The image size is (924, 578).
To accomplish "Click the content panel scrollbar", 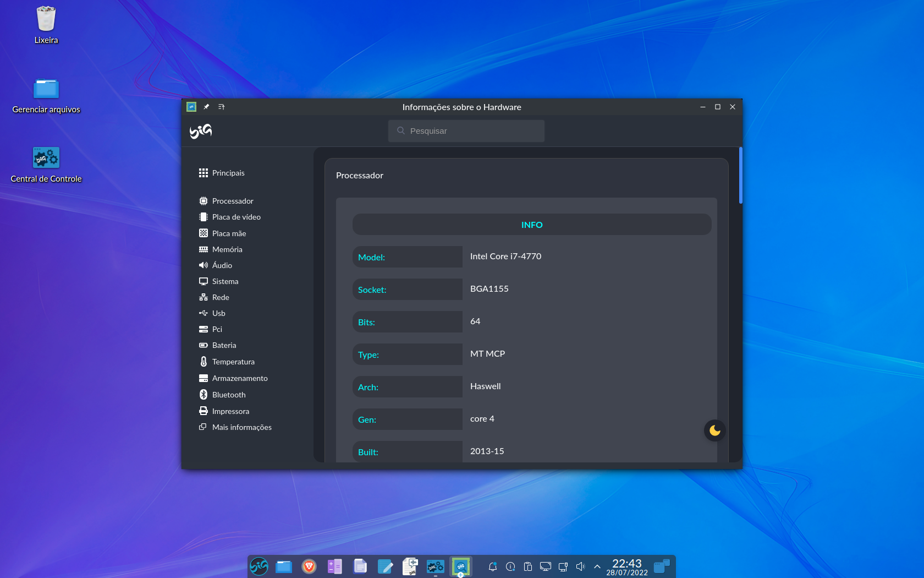I will [x=740, y=176].
